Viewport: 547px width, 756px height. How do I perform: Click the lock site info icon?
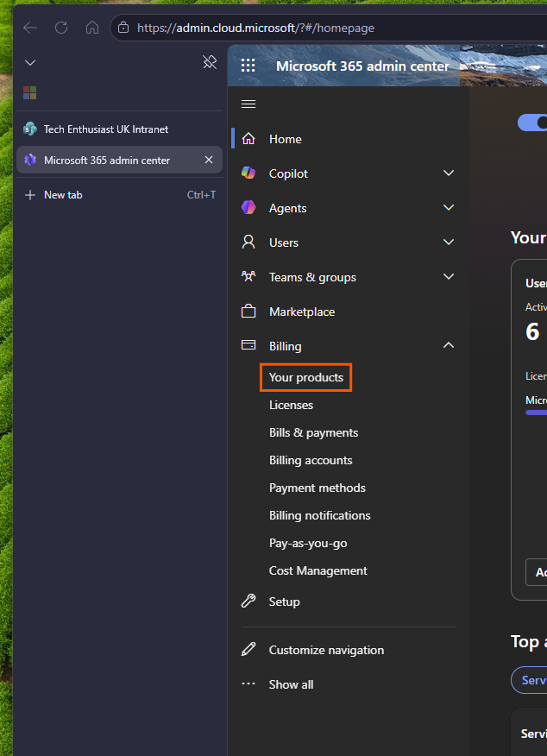123,28
